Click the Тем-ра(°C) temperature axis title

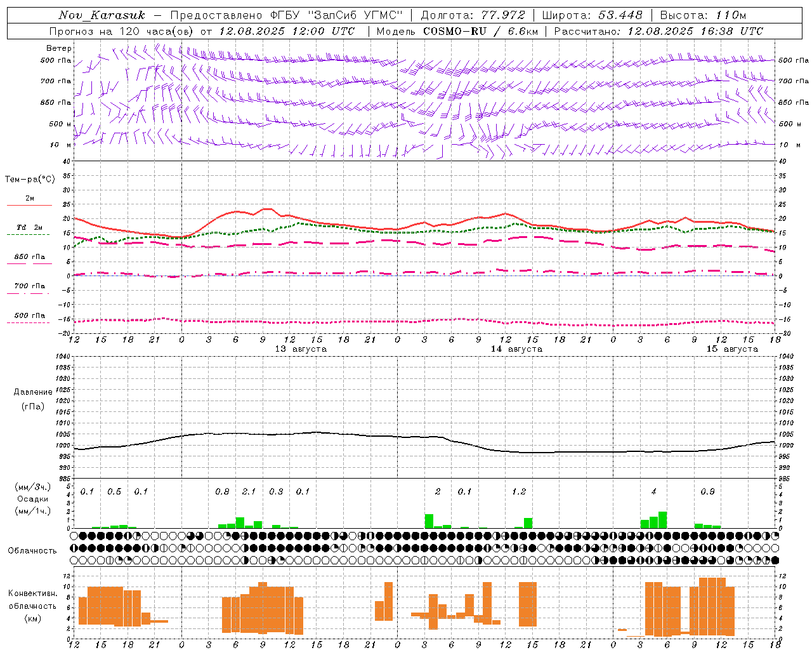[30, 180]
